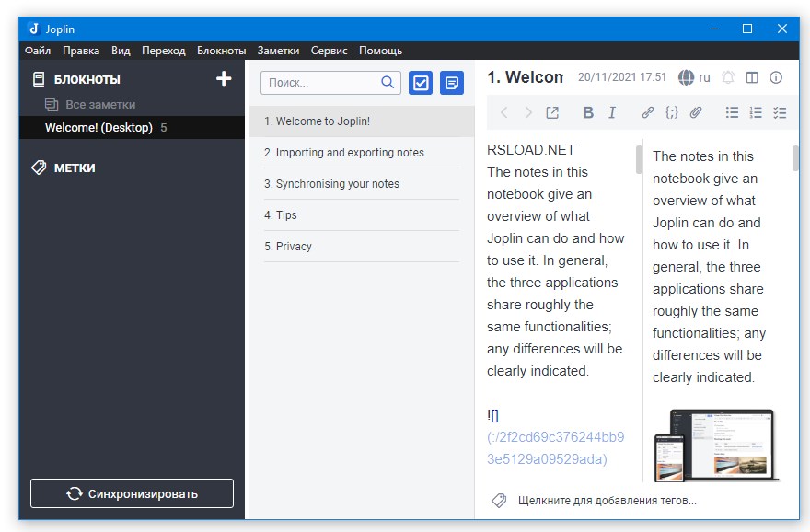This screenshot has height=532, width=810.
Task: Open the Переход menu
Action: pos(164,51)
